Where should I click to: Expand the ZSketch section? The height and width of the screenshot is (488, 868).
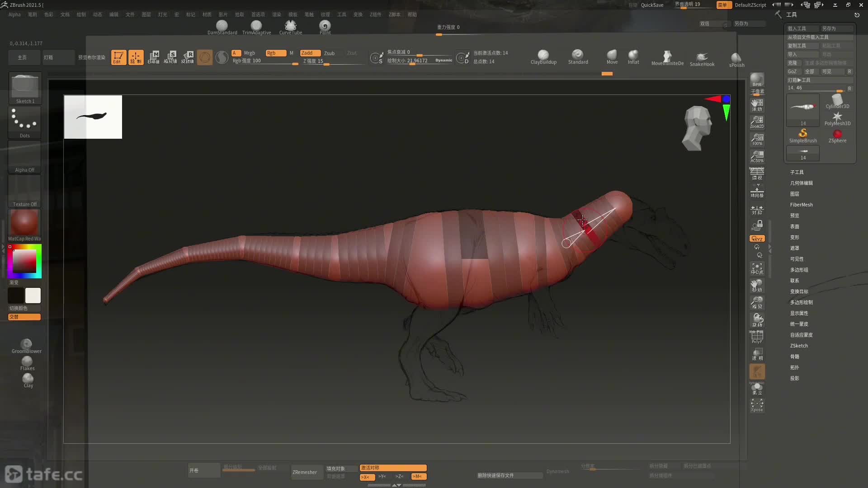[x=799, y=346]
